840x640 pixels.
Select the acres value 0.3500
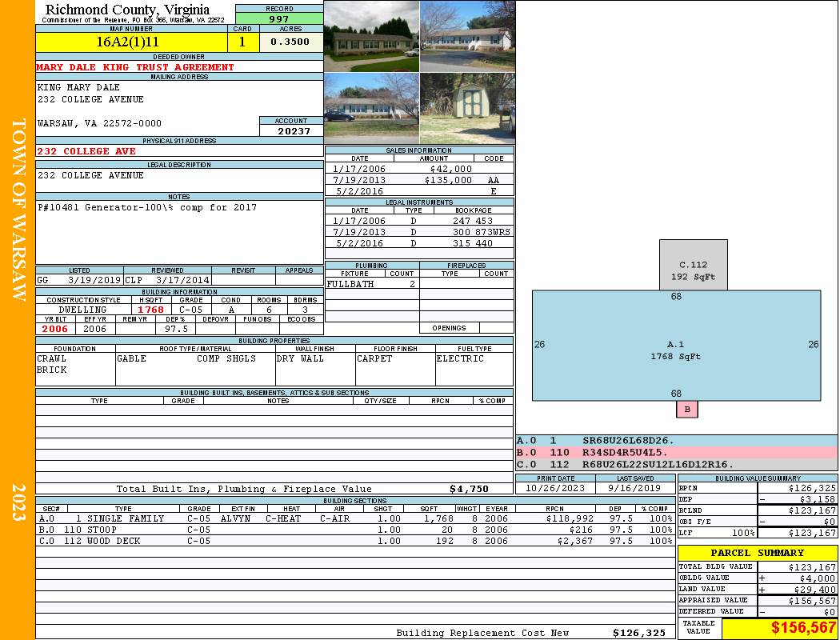(x=290, y=42)
